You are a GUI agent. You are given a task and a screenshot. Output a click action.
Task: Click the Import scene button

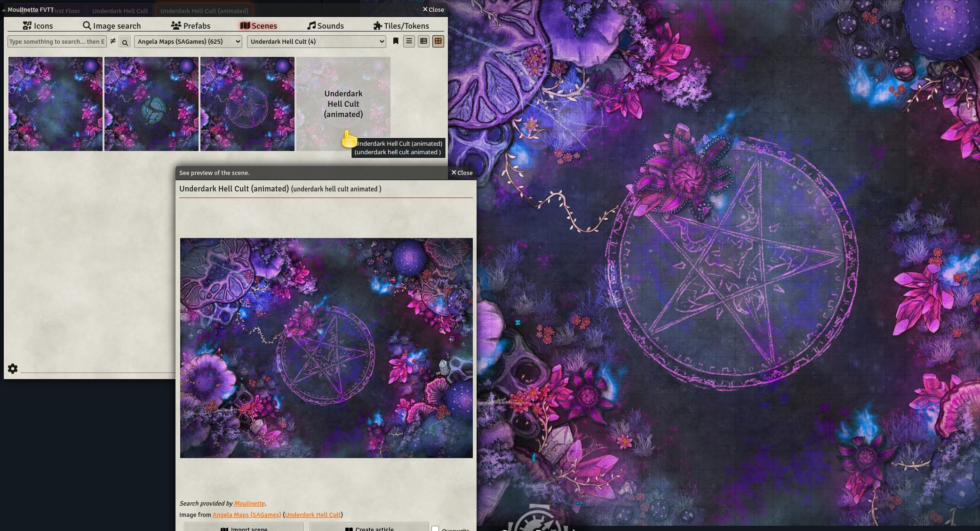(x=244, y=528)
